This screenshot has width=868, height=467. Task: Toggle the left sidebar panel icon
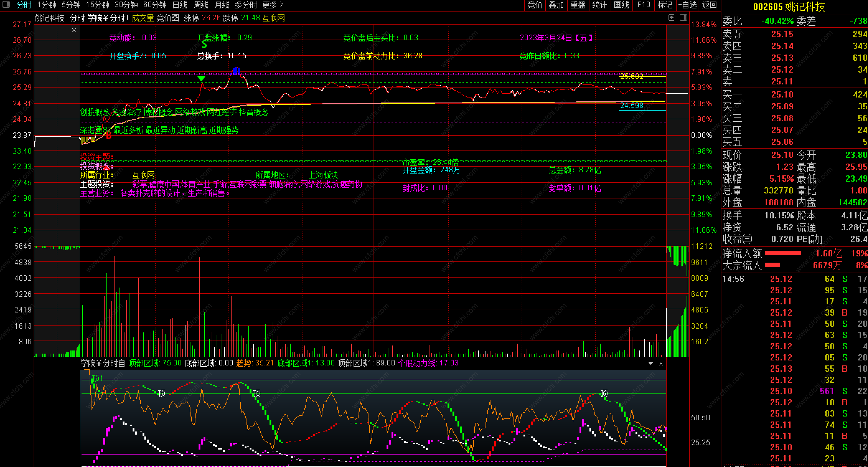(x=6, y=5)
